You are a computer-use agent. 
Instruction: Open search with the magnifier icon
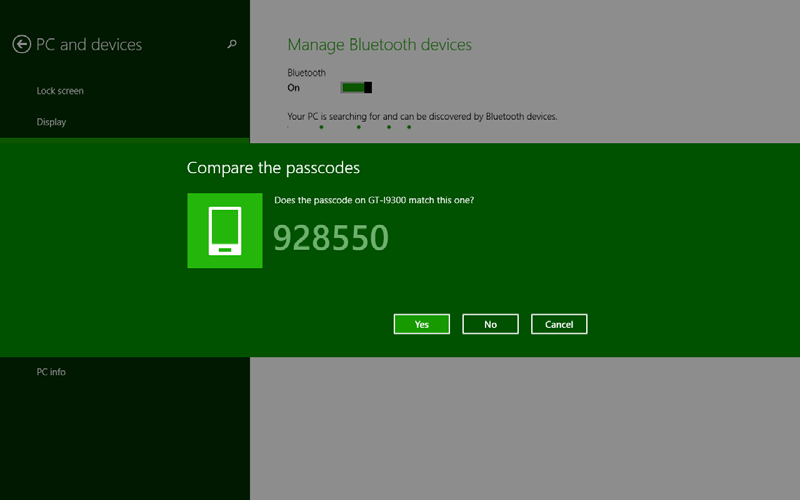point(232,44)
